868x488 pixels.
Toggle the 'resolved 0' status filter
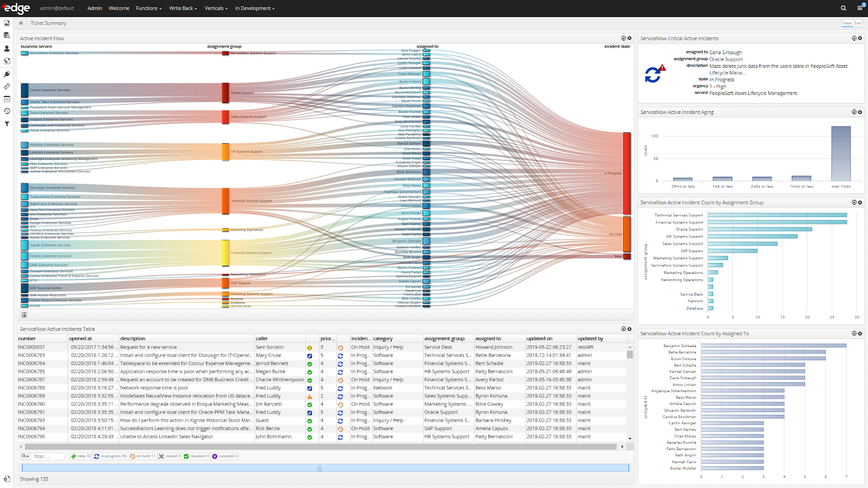point(196,457)
